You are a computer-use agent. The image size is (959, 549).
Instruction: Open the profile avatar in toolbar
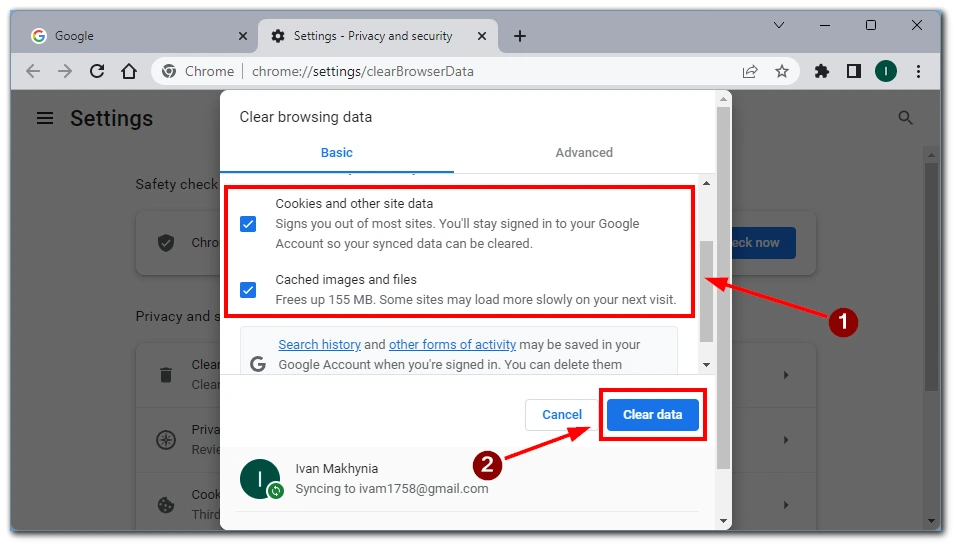coord(886,72)
